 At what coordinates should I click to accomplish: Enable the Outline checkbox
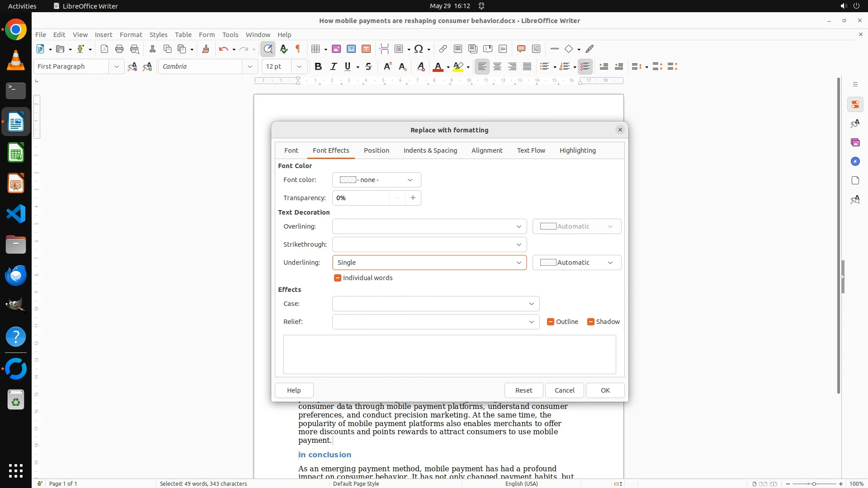click(551, 322)
